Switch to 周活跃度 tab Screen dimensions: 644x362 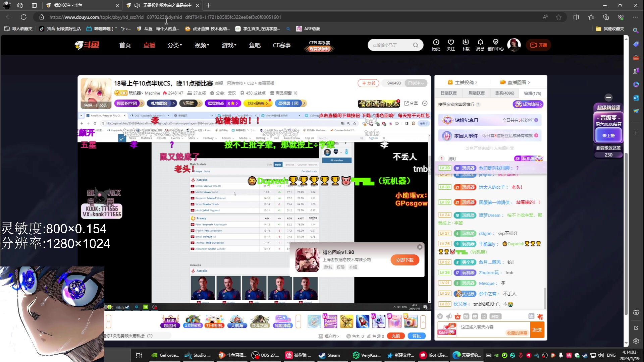(x=476, y=93)
